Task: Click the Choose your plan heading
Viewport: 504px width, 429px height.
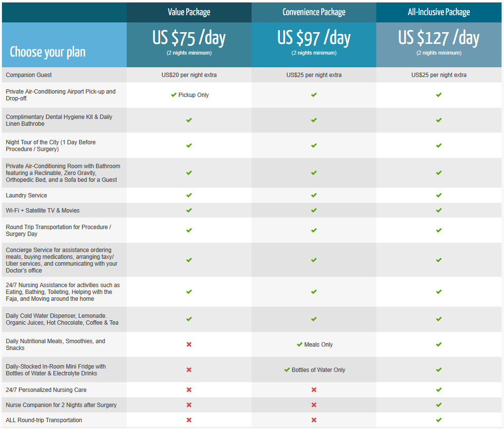Action: 48,52
